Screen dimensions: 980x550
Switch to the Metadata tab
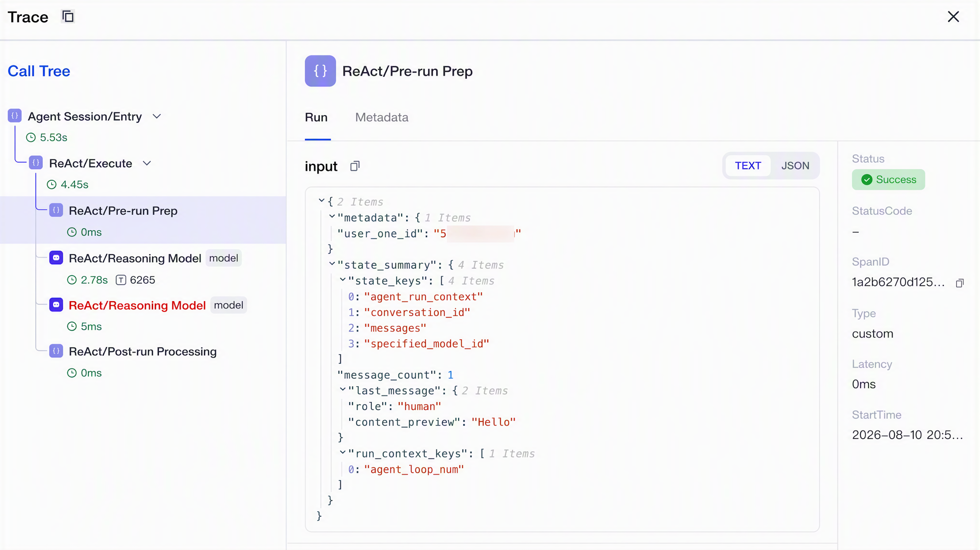(x=381, y=117)
